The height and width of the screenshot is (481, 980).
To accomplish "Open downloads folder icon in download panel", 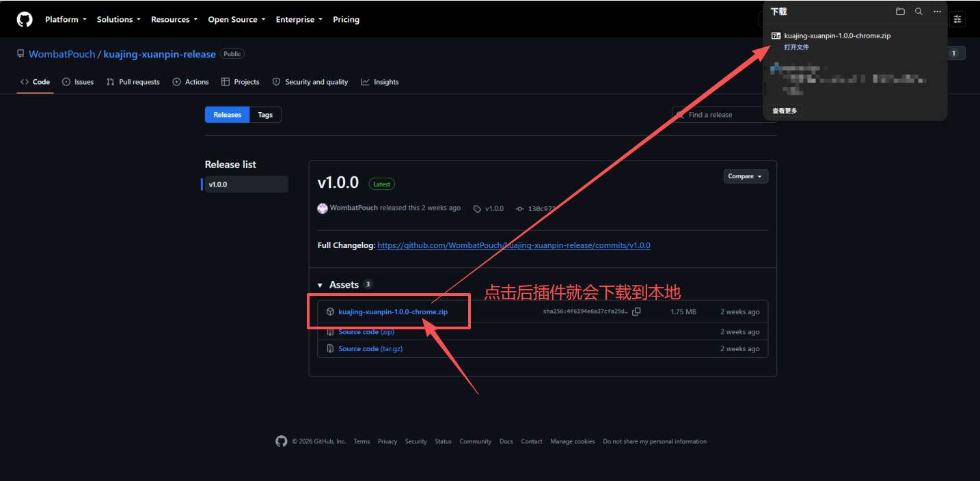I will [900, 12].
